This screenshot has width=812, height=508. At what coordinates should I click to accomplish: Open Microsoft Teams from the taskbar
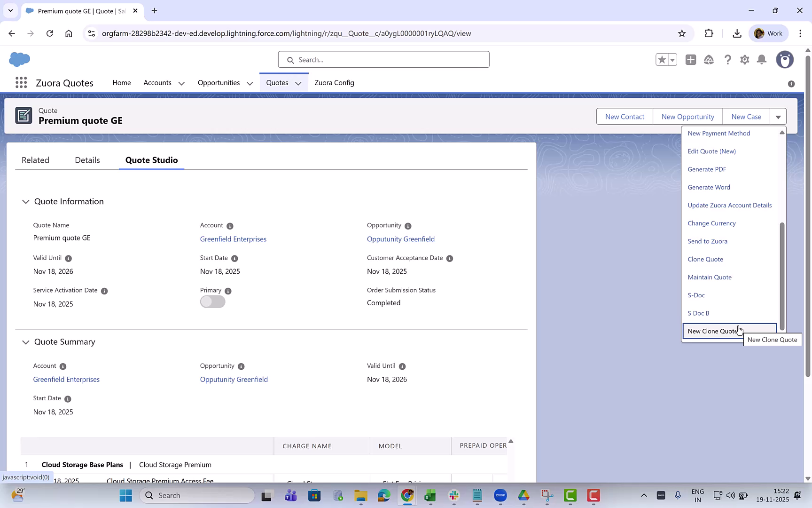(x=290, y=495)
